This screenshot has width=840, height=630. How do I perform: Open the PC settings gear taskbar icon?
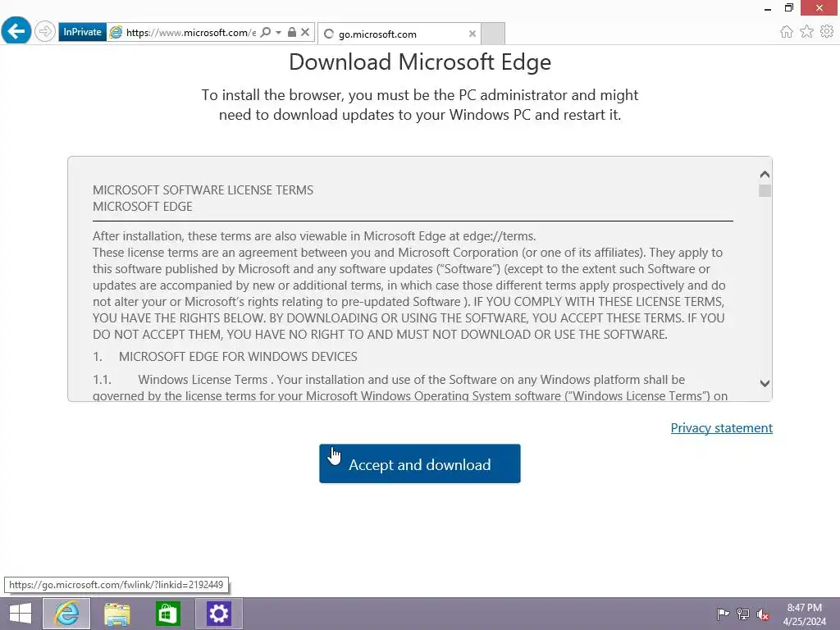click(218, 614)
